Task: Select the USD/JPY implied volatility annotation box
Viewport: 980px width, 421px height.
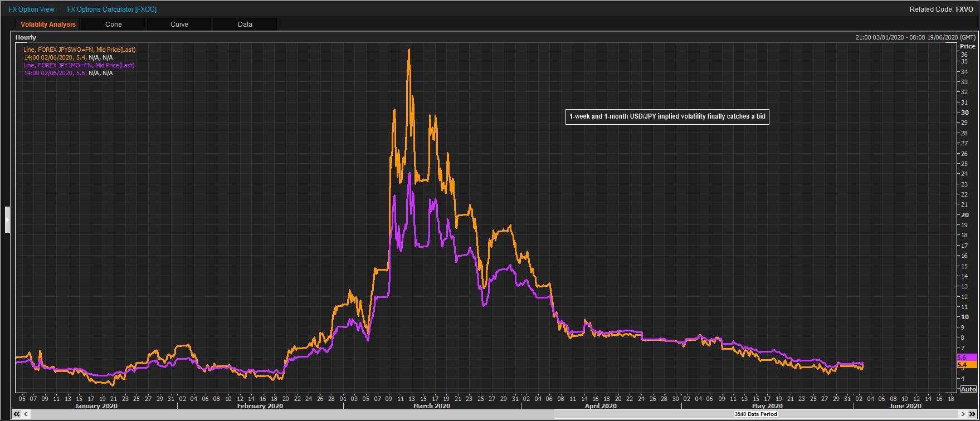Action: pyautogui.click(x=667, y=117)
